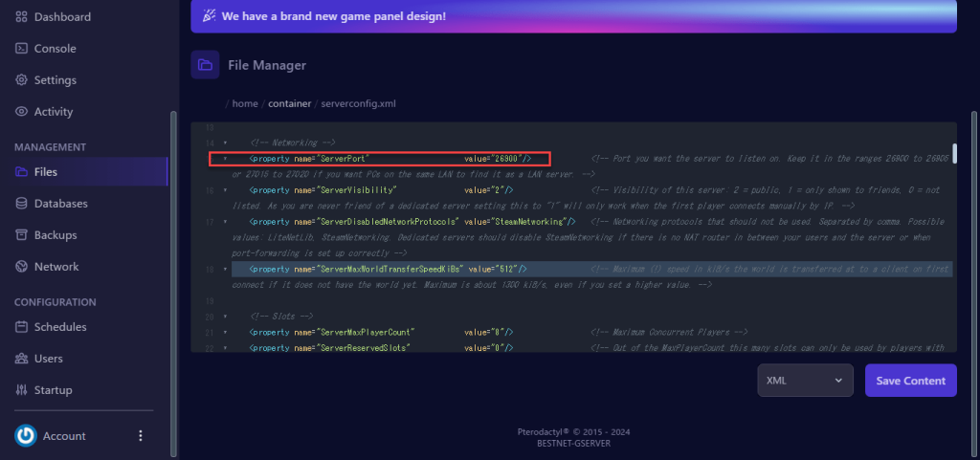Viewport: 980px width, 460px height.
Task: Click the Backups archive icon
Action: click(21, 235)
